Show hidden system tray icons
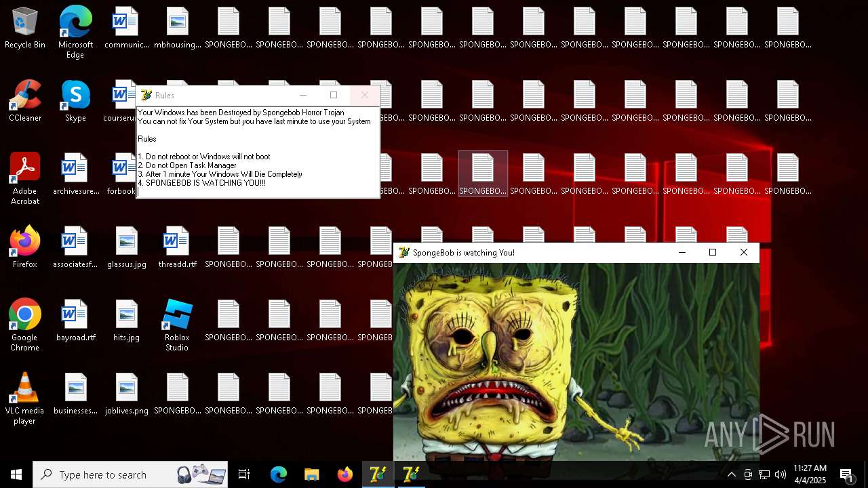The height and width of the screenshot is (488, 868). click(x=732, y=474)
